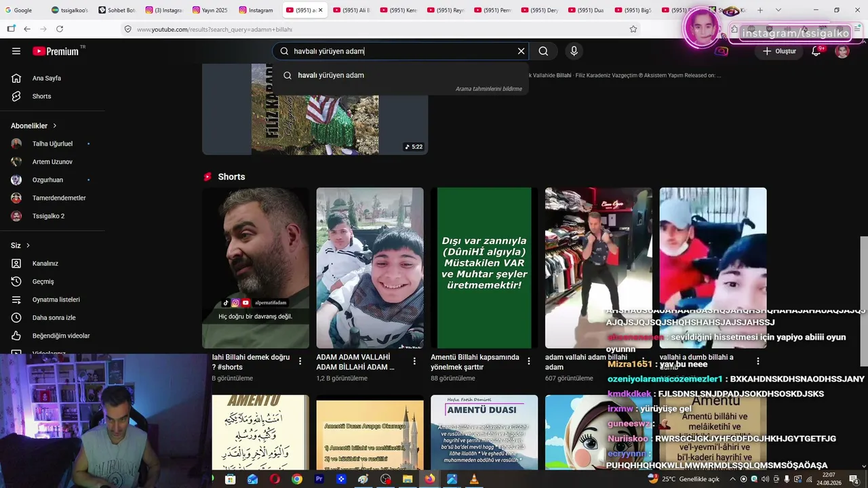
Task: Open more options for 'lahi Billahi demek doğru' Short
Action: 300,361
